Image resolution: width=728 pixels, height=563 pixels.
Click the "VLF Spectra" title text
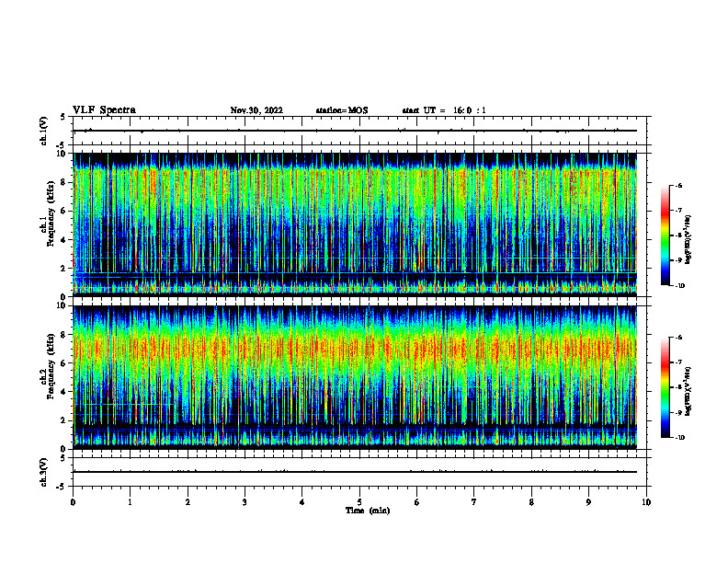(x=104, y=110)
